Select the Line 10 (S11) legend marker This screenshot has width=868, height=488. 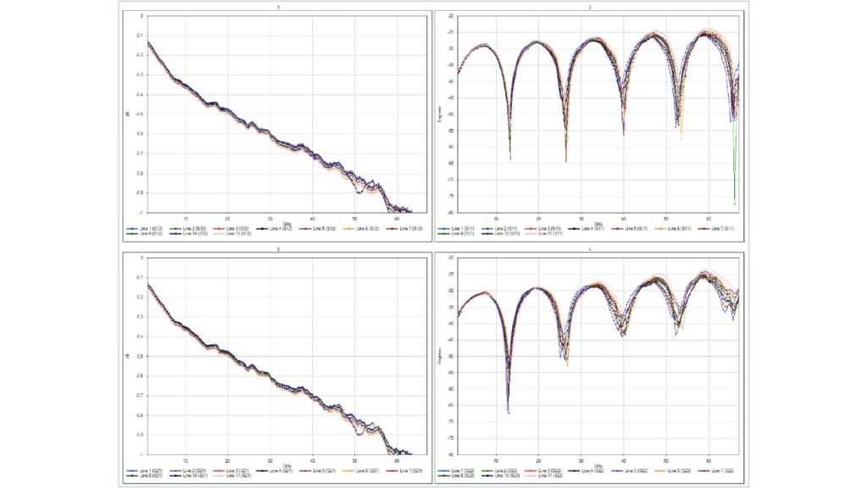point(487,232)
